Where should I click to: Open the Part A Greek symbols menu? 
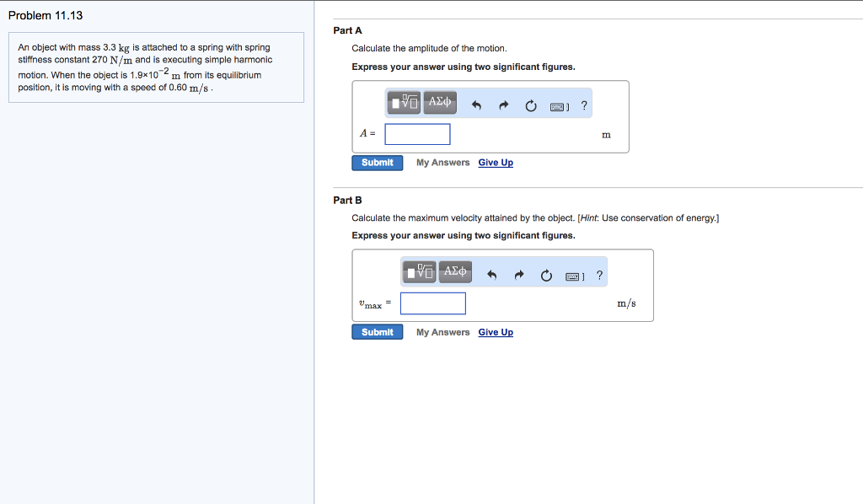(x=440, y=104)
